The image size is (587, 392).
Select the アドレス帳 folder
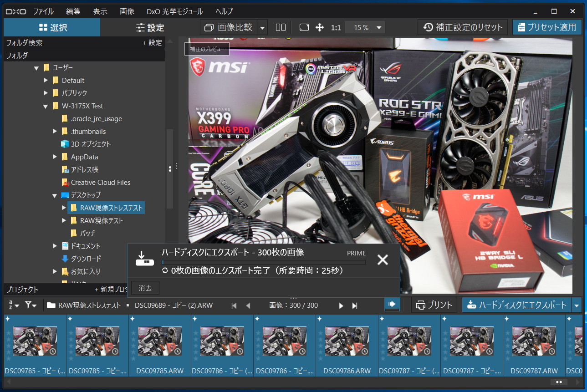tap(80, 169)
